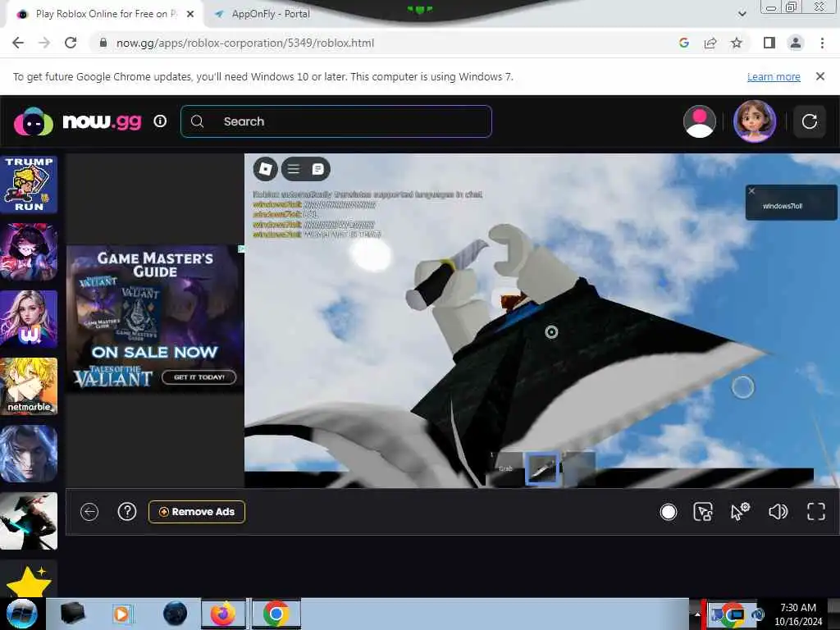Expand the Chrome tab search chevron

pyautogui.click(x=742, y=14)
